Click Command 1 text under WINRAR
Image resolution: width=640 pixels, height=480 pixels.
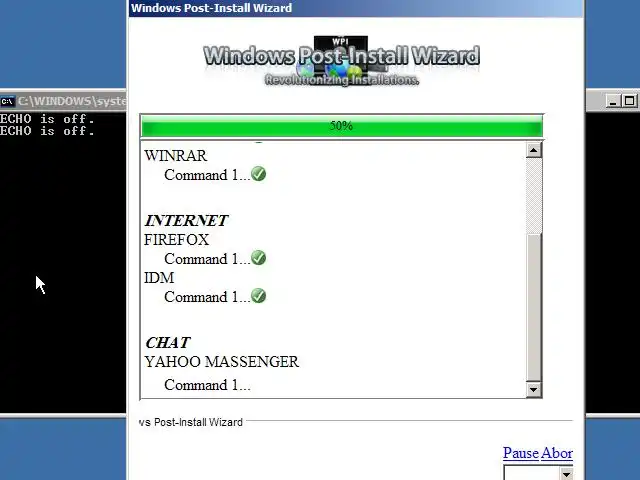(207, 175)
